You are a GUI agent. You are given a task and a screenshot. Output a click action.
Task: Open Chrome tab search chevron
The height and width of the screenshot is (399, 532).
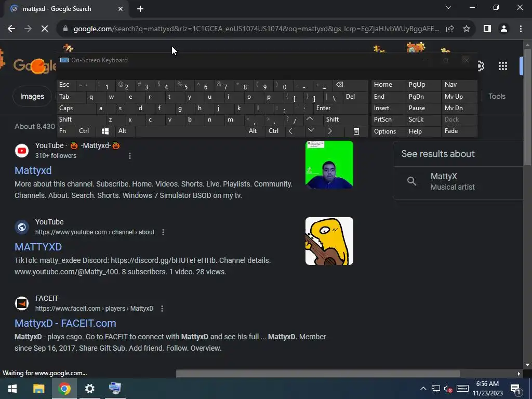tap(448, 7)
